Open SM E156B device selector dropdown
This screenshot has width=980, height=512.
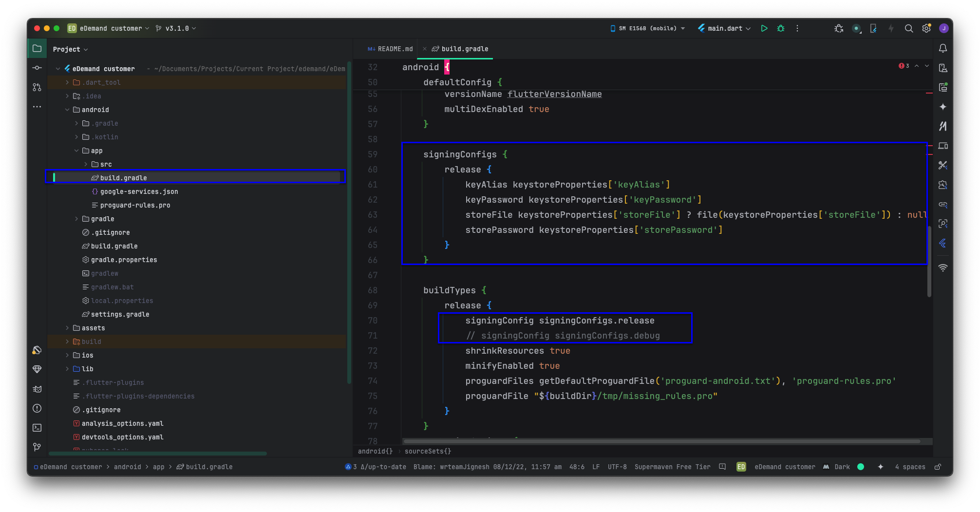(647, 28)
